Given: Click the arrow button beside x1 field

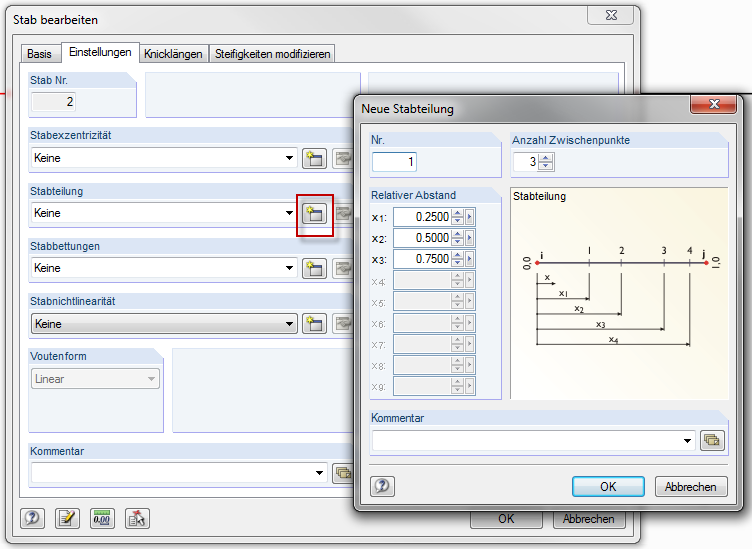Looking at the screenshot, I should [470, 217].
